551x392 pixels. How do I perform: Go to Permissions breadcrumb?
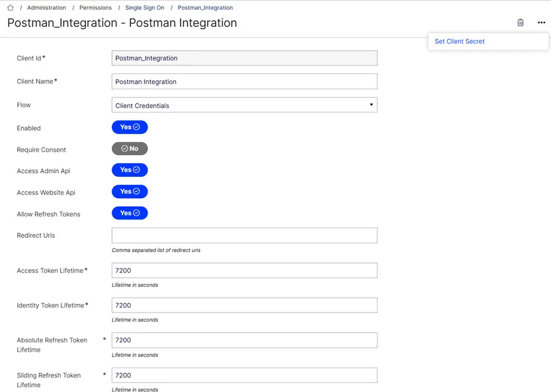96,8
